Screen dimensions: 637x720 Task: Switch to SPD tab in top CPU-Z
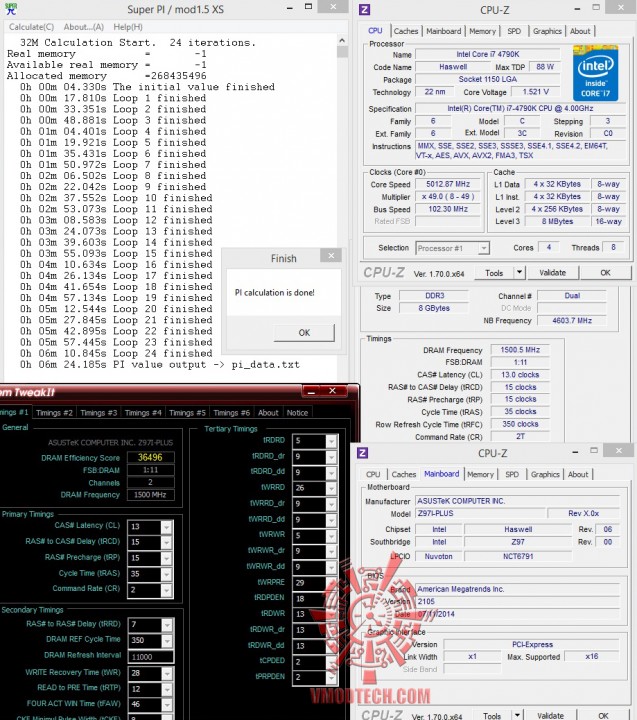point(514,31)
